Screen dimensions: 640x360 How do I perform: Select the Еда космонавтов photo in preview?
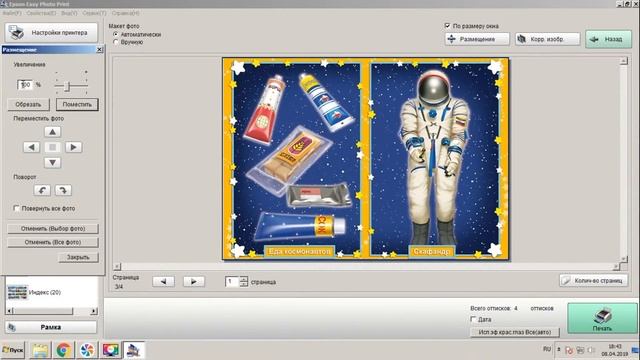297,159
